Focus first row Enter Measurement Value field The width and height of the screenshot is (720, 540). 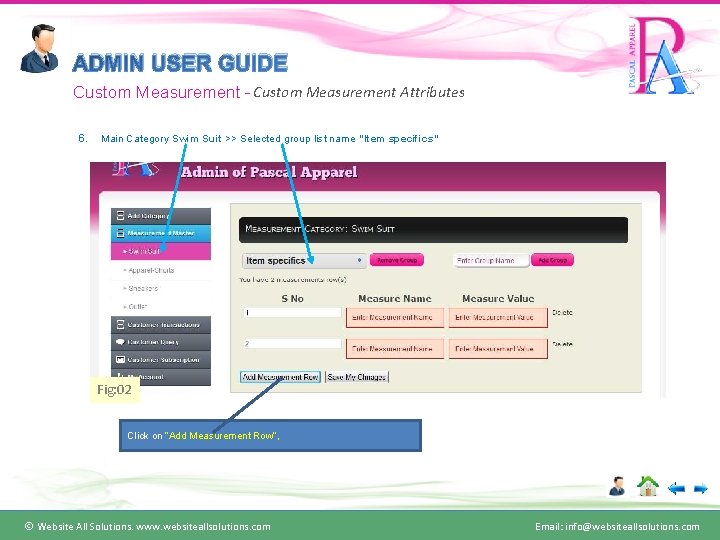[x=498, y=317]
